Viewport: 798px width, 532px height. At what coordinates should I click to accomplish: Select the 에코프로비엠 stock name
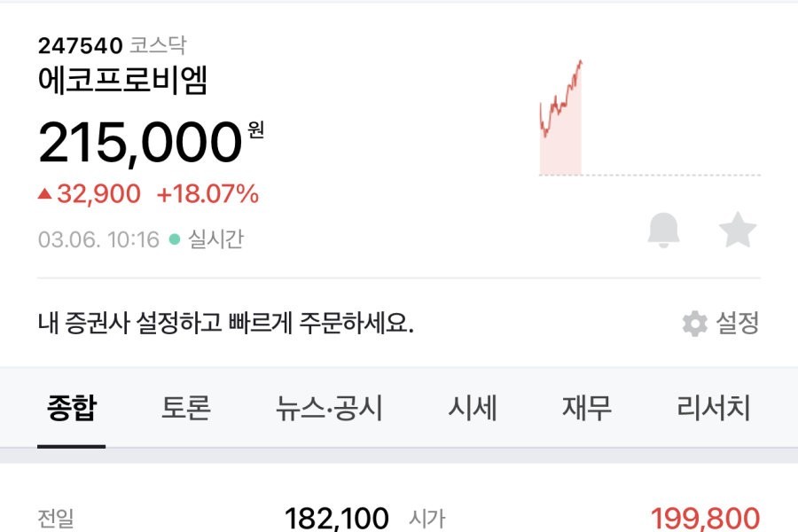point(122,82)
